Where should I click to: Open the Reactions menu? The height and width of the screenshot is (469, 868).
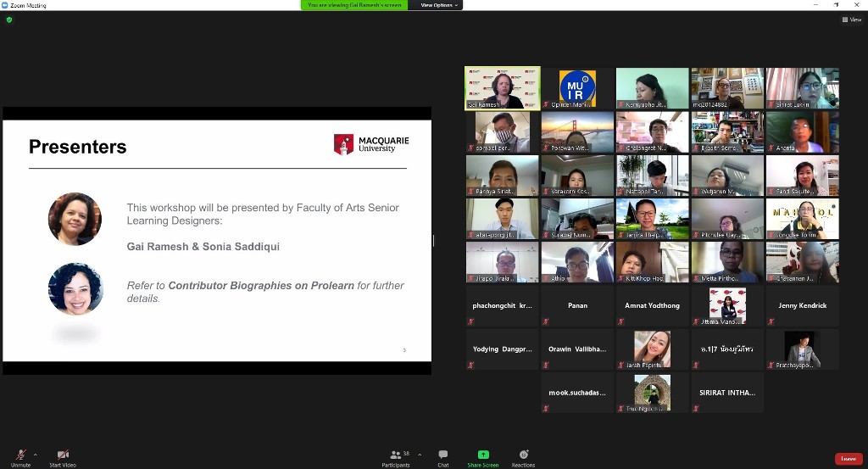tap(523, 457)
